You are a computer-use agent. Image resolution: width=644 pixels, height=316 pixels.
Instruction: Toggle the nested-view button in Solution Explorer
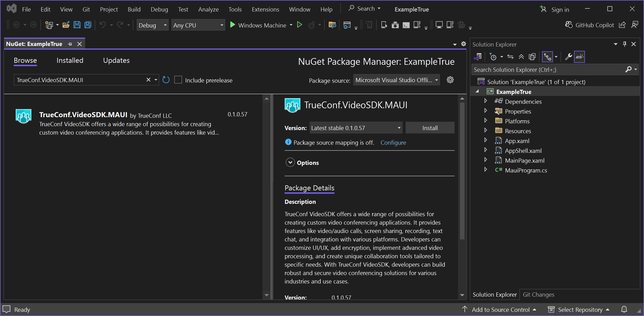[547, 57]
